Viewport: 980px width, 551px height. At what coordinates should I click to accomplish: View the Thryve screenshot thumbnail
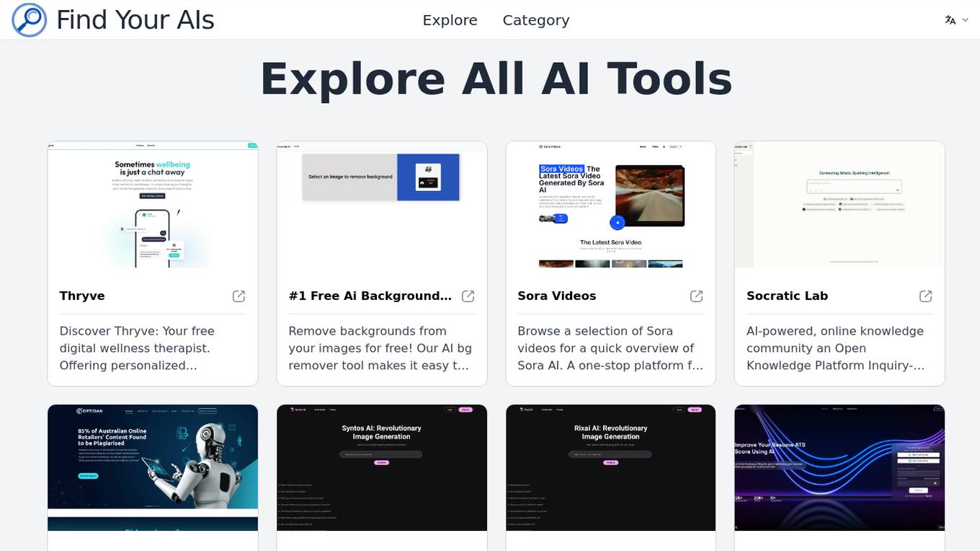(x=153, y=204)
